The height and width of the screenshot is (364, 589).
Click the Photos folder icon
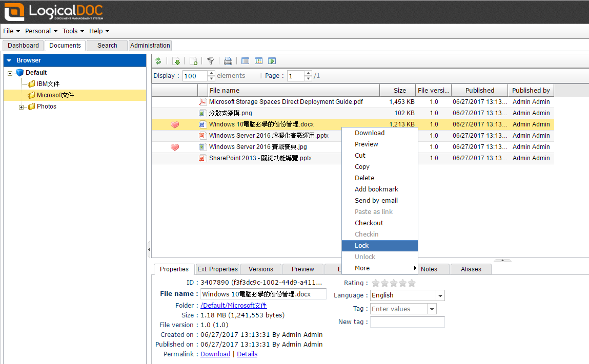32,106
